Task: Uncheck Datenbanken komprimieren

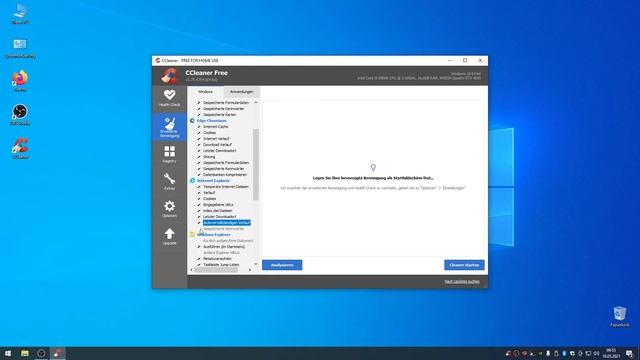Action: (199, 175)
